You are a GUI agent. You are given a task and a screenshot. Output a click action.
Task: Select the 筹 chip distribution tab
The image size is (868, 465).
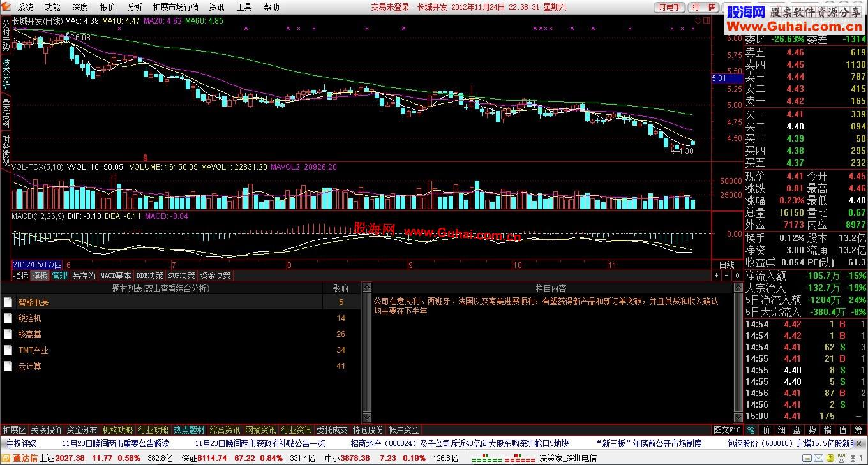(x=858, y=430)
